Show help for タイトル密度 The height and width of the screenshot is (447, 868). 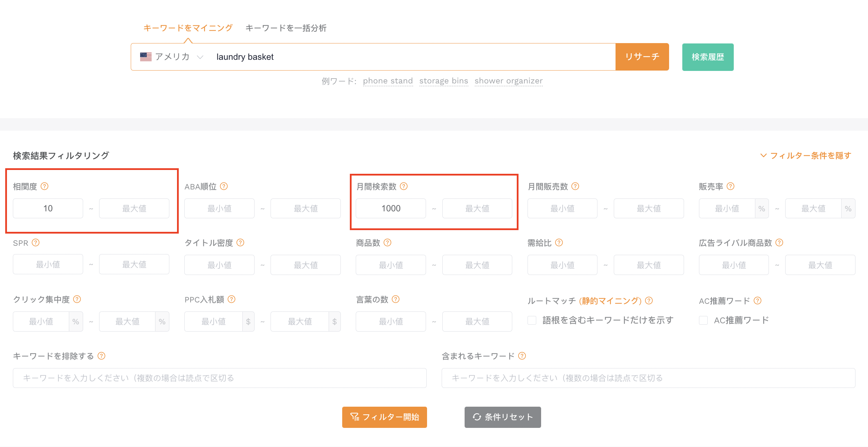tap(240, 243)
